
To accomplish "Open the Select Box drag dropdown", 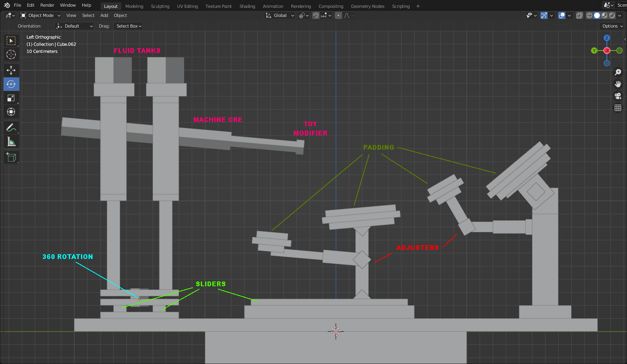I will coord(129,26).
